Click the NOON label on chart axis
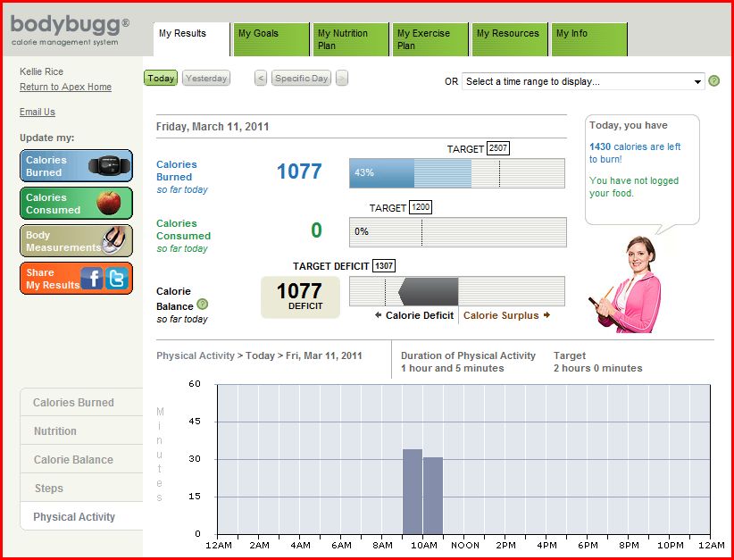Viewport: 734px width, 560px height. (x=465, y=546)
